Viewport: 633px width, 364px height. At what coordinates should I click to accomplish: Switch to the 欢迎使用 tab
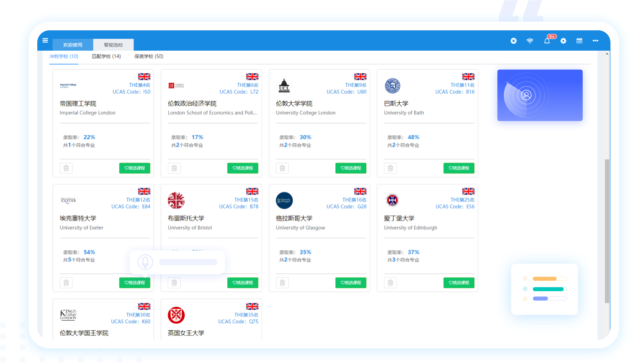[x=73, y=45]
